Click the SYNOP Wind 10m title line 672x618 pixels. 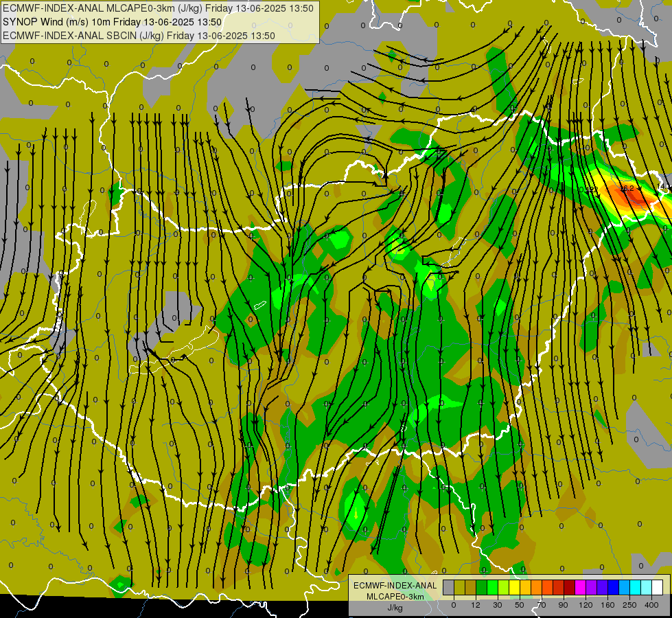click(x=113, y=22)
